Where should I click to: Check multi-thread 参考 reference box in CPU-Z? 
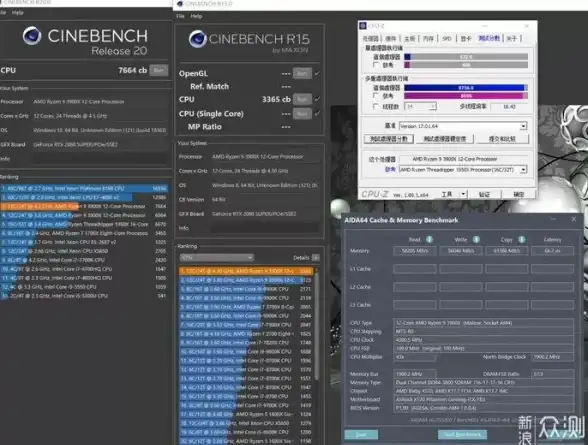376,96
